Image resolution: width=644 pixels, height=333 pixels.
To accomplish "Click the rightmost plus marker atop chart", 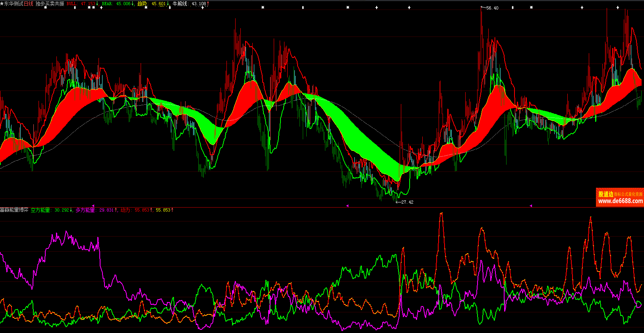I will tap(618, 8).
